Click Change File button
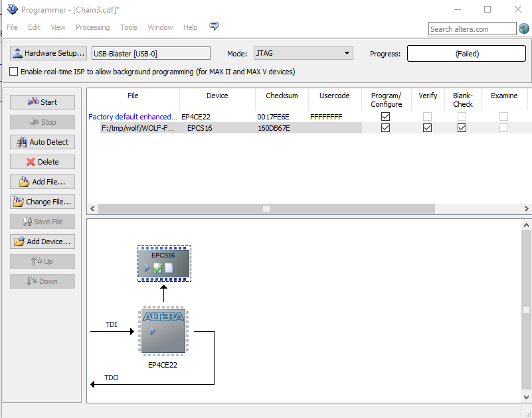This screenshot has height=418, width=532. click(43, 202)
